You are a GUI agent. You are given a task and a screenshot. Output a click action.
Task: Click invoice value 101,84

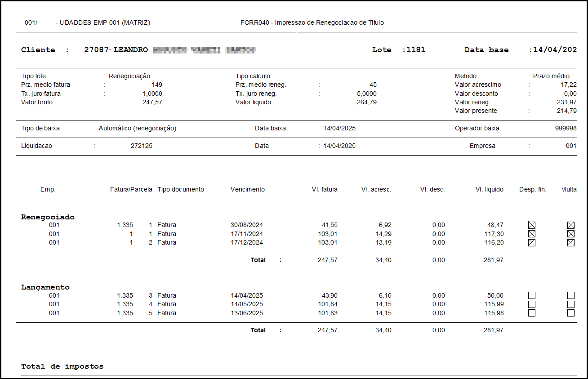pyautogui.click(x=328, y=304)
